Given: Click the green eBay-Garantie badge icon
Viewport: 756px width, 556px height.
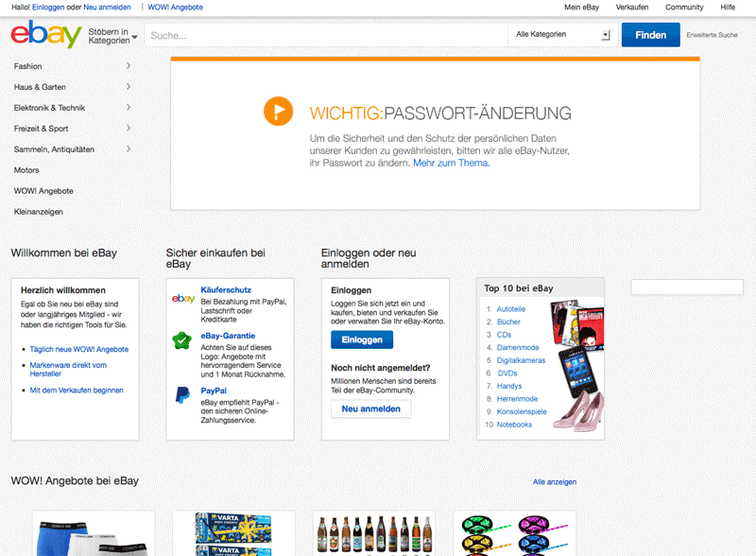Looking at the screenshot, I should tap(182, 340).
